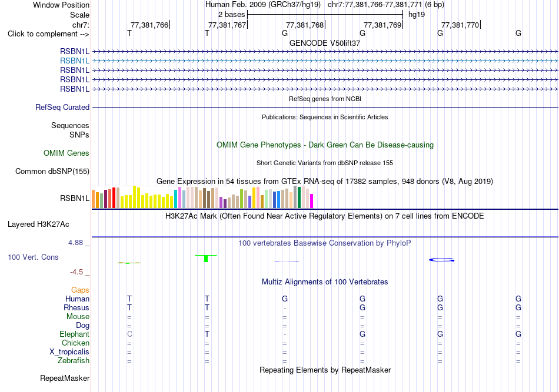The image size is (559, 392).
Task: Click Layered H3K27Ac track label
Action: 38,225
